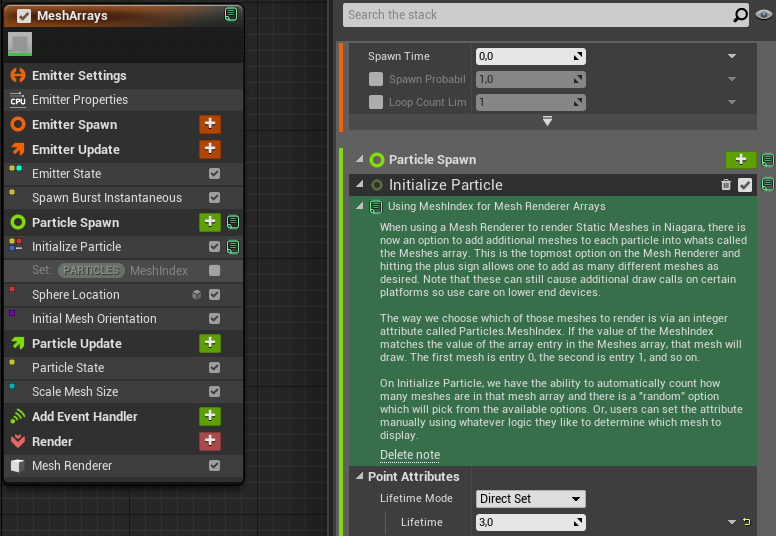This screenshot has height=536, width=776.
Task: Open note icon beside Initialize Particle stack header
Action: coord(768,184)
